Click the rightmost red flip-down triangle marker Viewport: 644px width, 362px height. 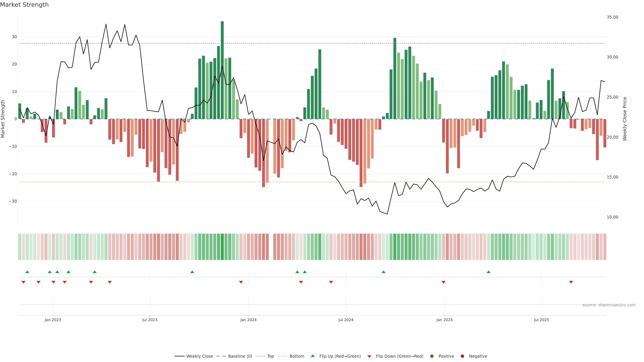point(571,282)
